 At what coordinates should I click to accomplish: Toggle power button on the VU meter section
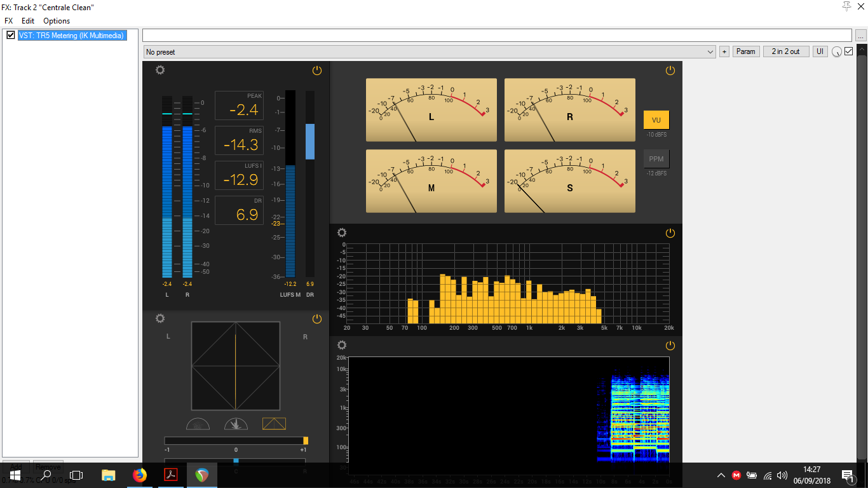[670, 71]
